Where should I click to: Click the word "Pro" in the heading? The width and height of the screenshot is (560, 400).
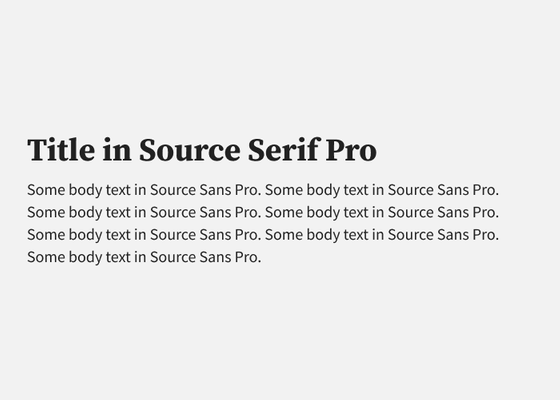351,150
